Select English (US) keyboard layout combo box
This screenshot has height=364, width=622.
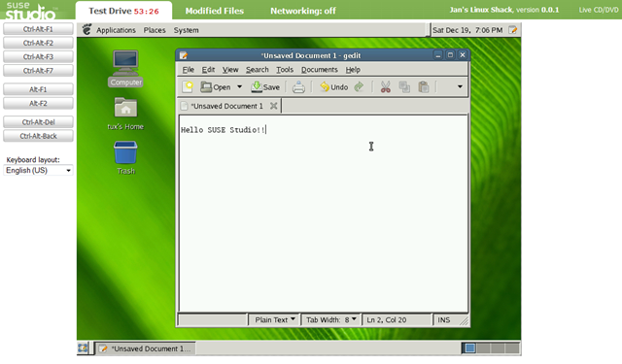[38, 170]
